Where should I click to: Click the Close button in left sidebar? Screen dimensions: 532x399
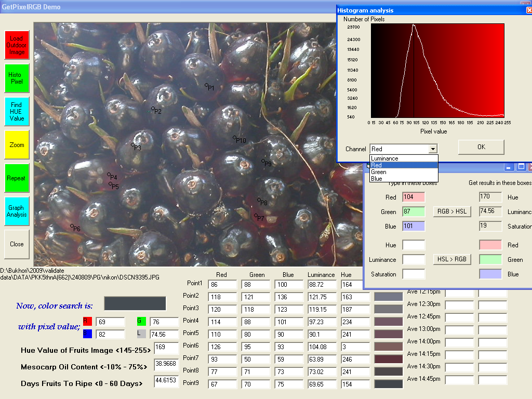tap(17, 244)
